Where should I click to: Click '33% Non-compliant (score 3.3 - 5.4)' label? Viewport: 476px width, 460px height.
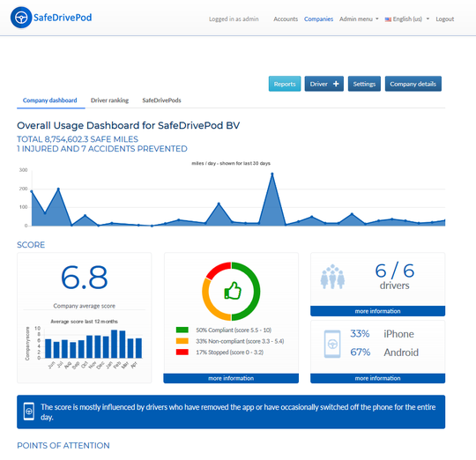pos(240,341)
